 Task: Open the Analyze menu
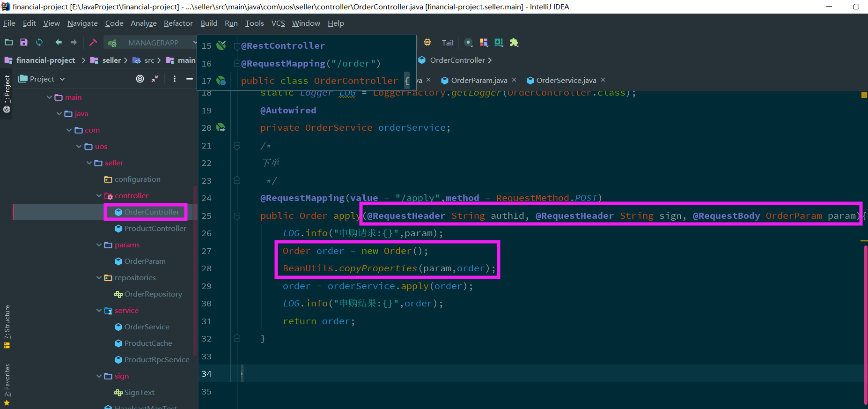tap(143, 23)
